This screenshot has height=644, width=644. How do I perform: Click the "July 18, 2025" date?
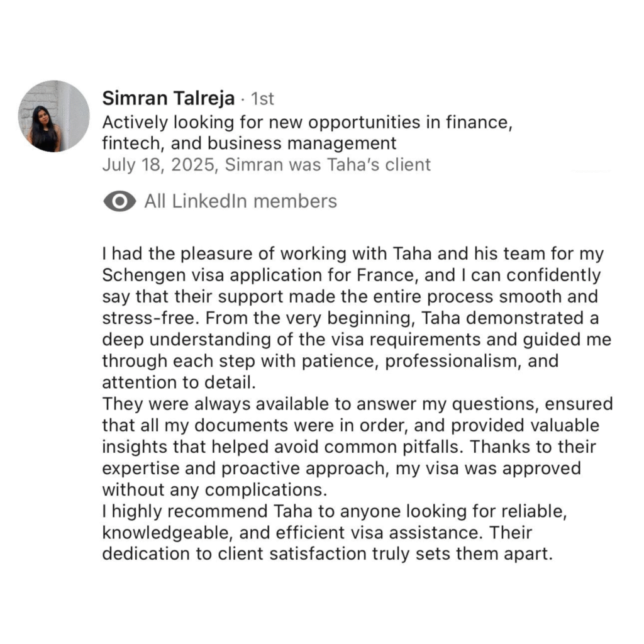click(158, 165)
